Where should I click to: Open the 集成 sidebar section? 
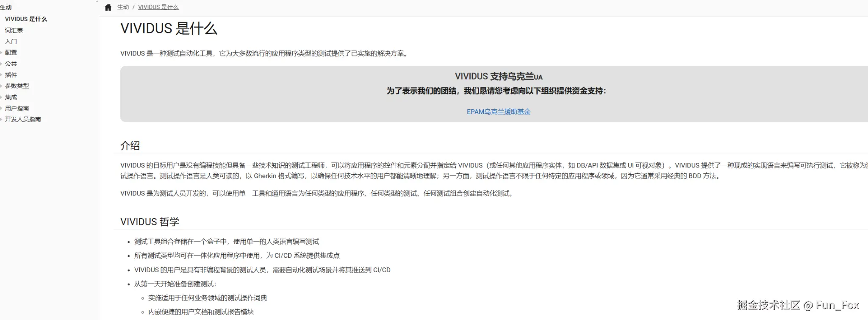[x=11, y=97]
